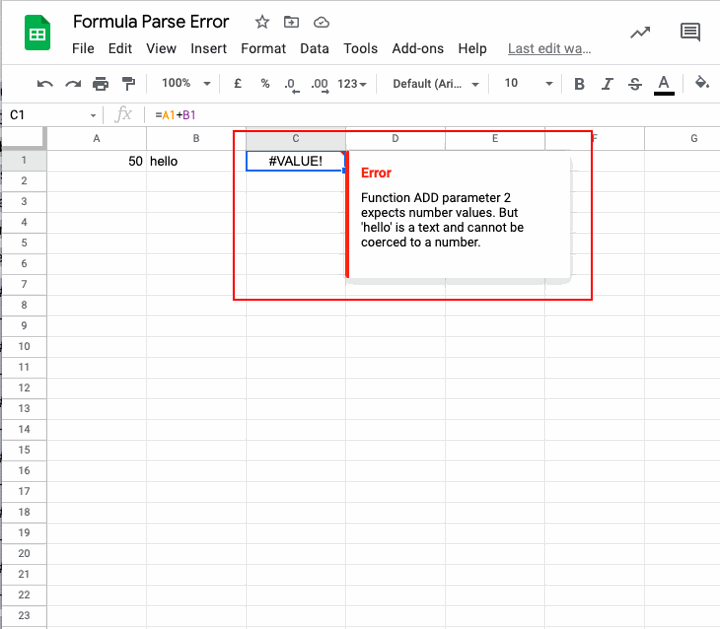Image resolution: width=720 pixels, height=629 pixels.
Task: Open the text colour picker
Action: [664, 85]
